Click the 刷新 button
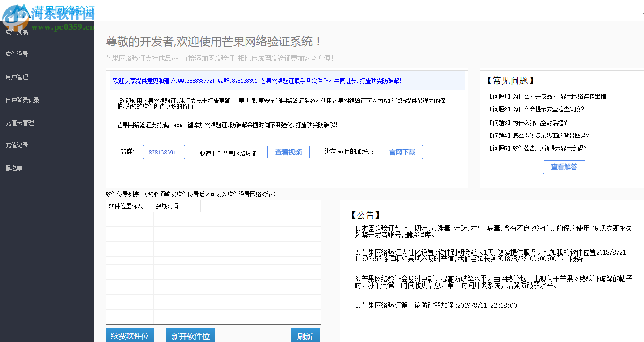644x342 pixels. pos(305,335)
